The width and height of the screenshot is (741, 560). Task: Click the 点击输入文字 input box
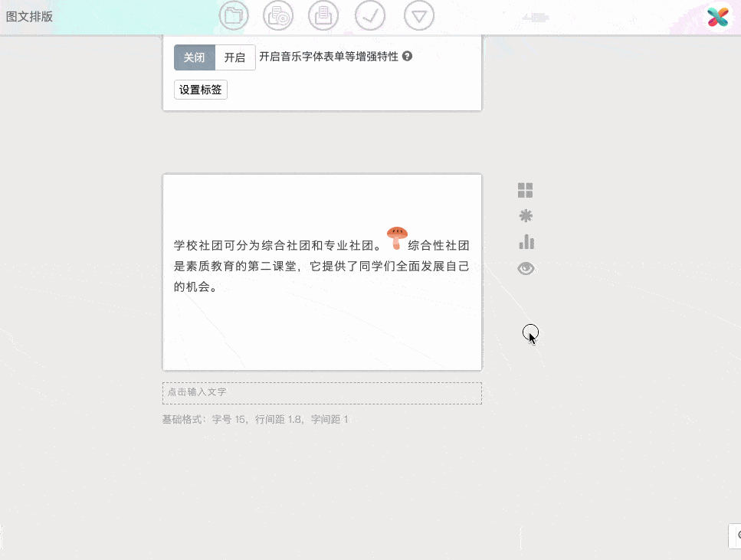(323, 393)
